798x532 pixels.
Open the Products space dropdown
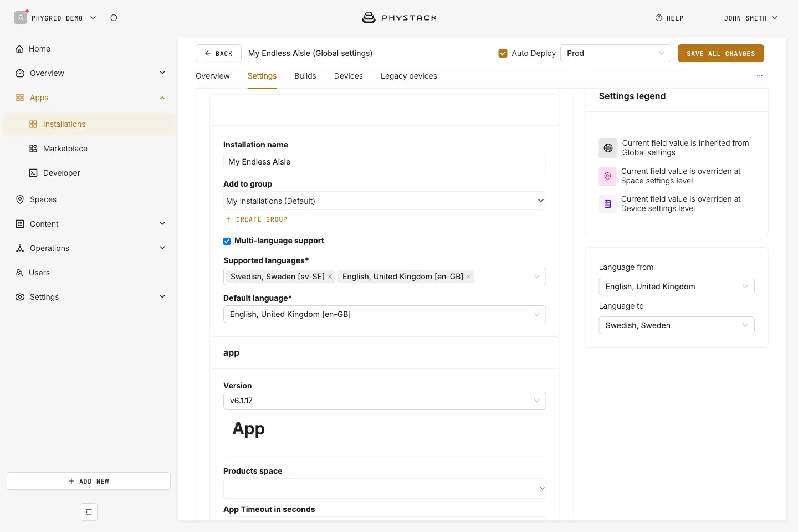[x=385, y=488]
